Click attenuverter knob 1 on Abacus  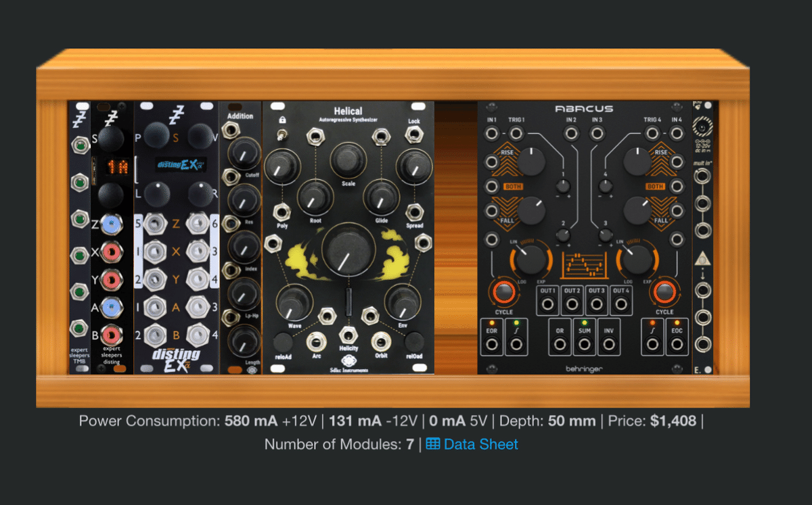click(563, 186)
